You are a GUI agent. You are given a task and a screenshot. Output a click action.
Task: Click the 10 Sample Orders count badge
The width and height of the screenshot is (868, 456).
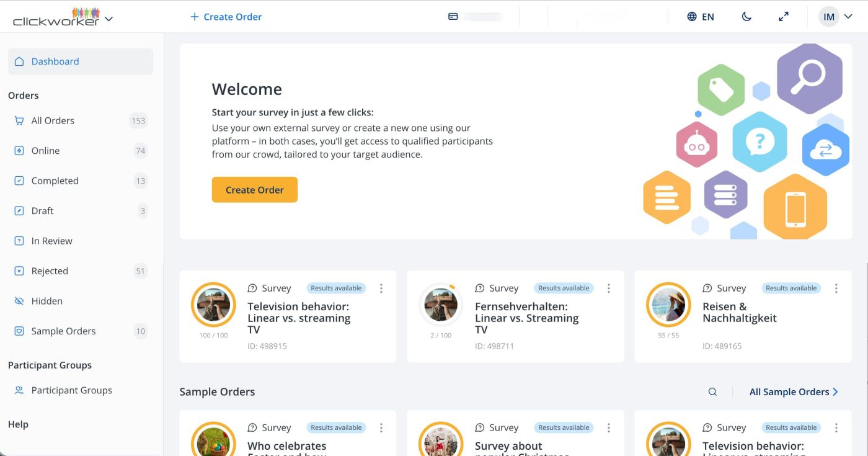141,331
